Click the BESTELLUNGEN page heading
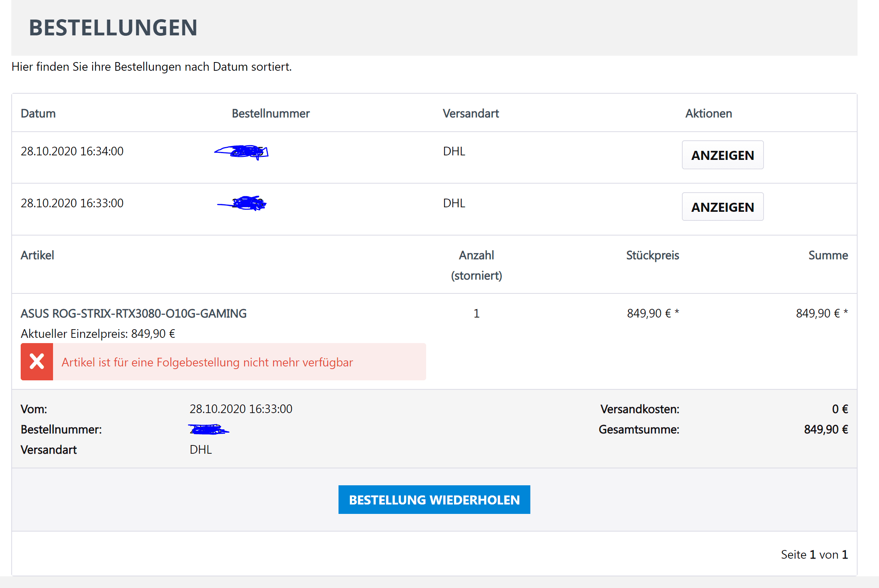The height and width of the screenshot is (588, 879). pos(113,28)
